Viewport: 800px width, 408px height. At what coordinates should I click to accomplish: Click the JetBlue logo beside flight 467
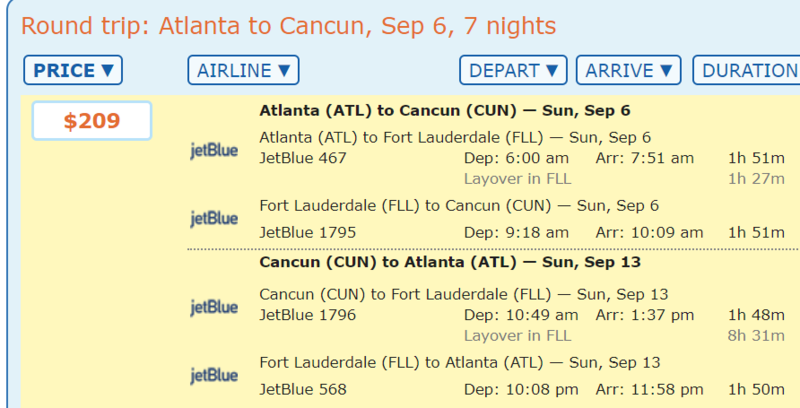click(x=214, y=150)
